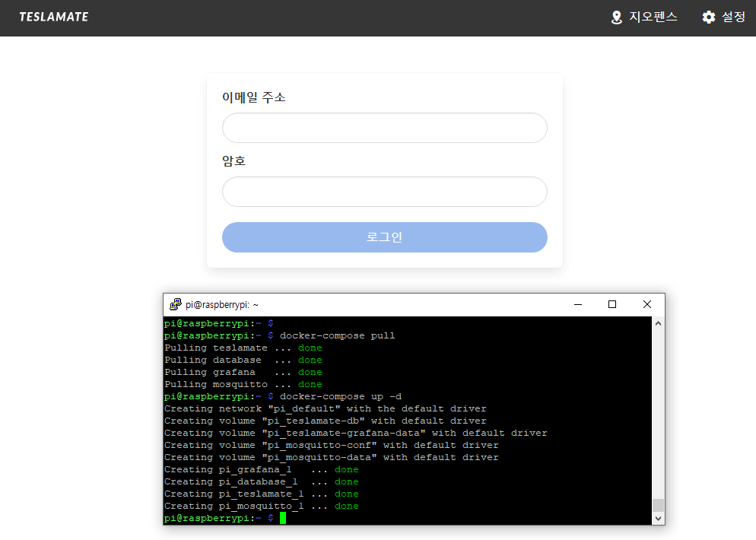Maximize the pi@raspberrypi terminal window
Screen dimensions: 756x540
point(611,304)
